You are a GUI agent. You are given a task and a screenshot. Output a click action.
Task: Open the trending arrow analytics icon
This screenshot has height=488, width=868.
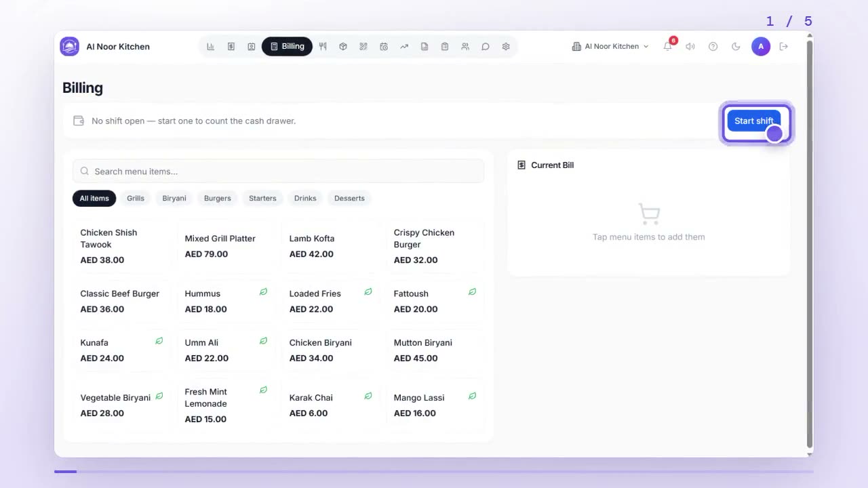click(404, 47)
